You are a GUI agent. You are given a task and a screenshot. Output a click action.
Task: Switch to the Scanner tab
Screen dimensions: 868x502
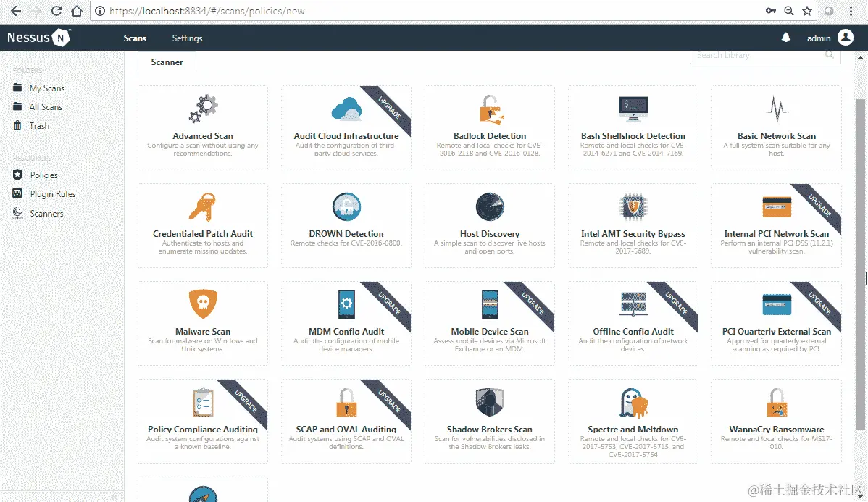tap(167, 62)
